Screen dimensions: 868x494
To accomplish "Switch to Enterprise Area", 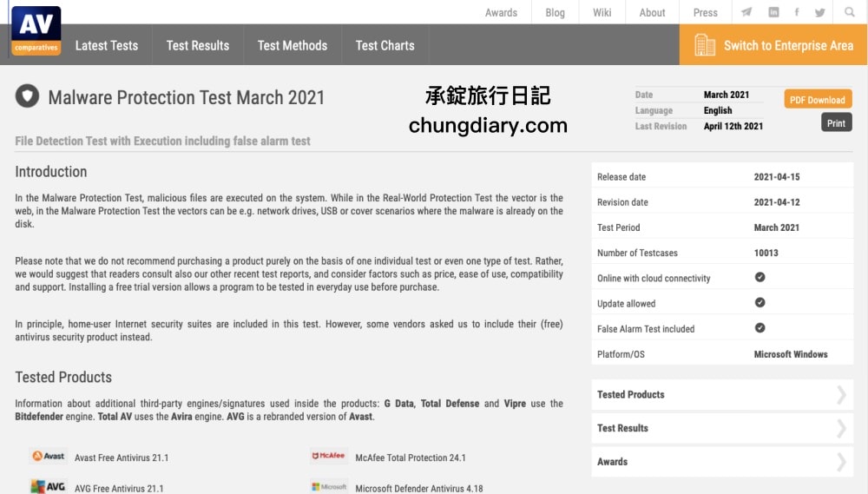I will click(773, 45).
